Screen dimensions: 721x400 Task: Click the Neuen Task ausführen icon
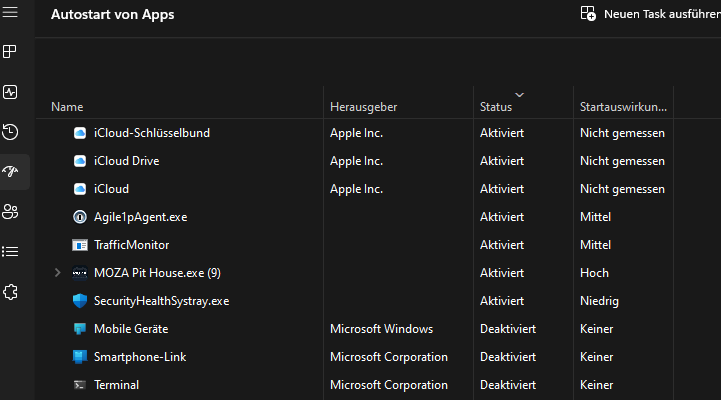click(x=588, y=13)
